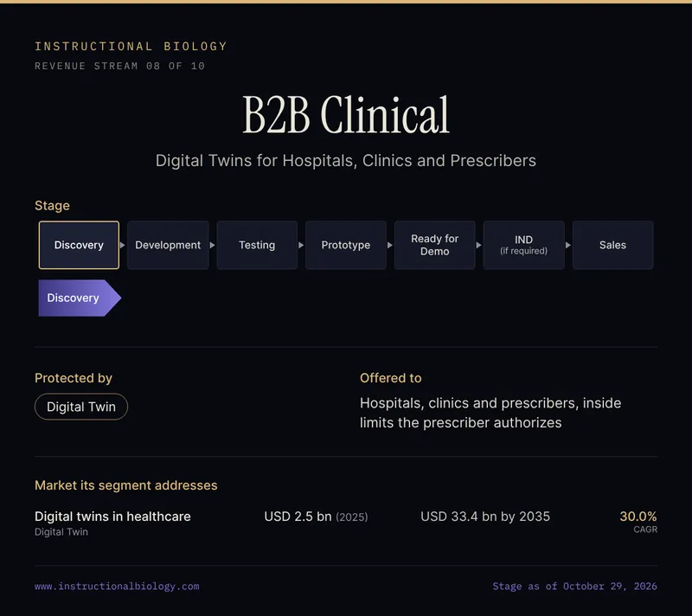Select the Development stage box
692x616 pixels.
click(168, 245)
